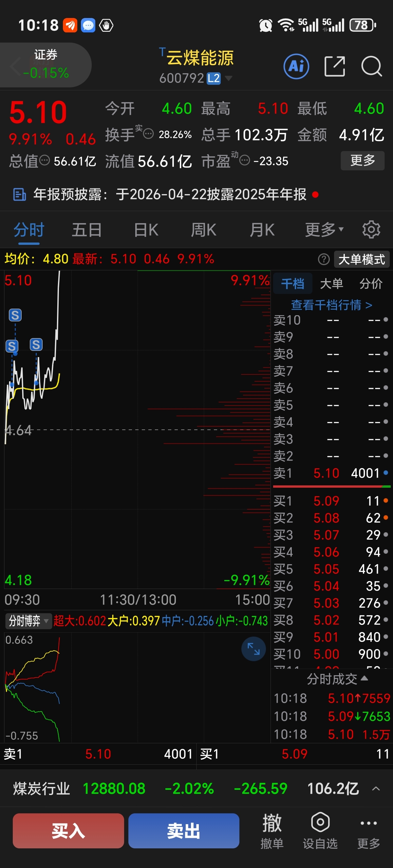Tap the help question mark icon
Viewport: 393px width, 868px height.
tap(324, 259)
